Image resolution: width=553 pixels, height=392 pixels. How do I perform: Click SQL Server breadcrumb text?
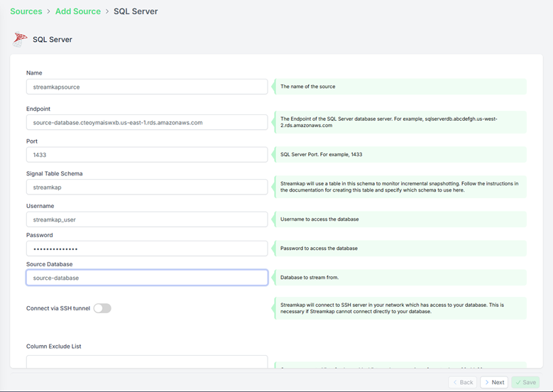click(136, 11)
